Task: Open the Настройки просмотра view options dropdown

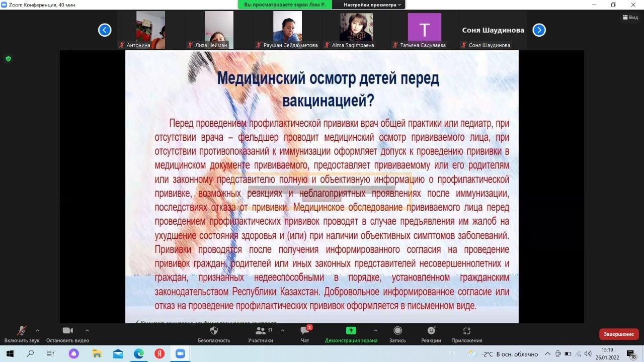Action: click(372, 5)
